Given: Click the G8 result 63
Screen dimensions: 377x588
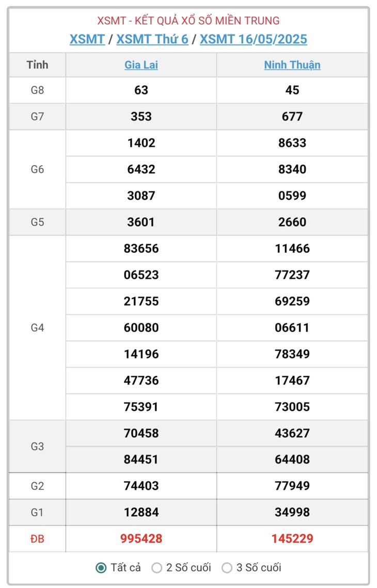Looking at the screenshot, I should pyautogui.click(x=141, y=90).
